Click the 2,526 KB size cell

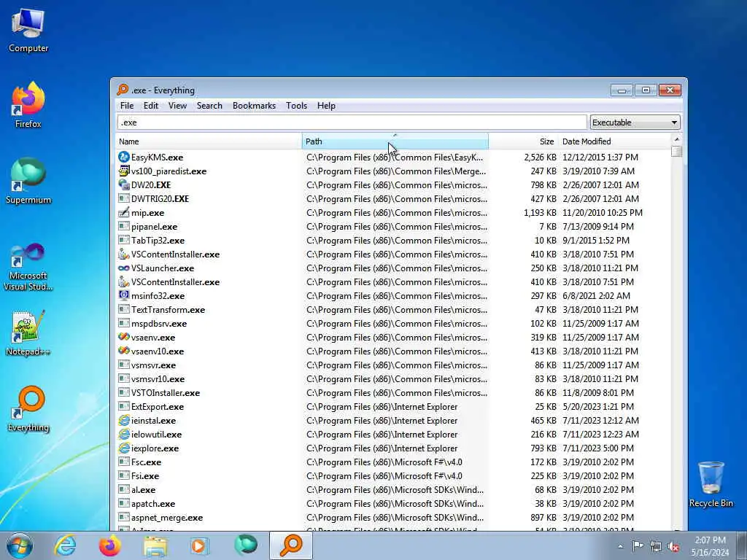(x=540, y=157)
